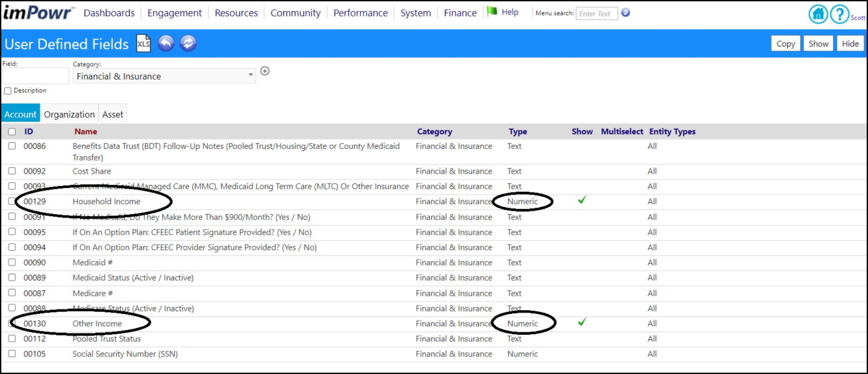This screenshot has height=374, width=868.
Task: Click the Entity Types column header
Action: (x=672, y=132)
